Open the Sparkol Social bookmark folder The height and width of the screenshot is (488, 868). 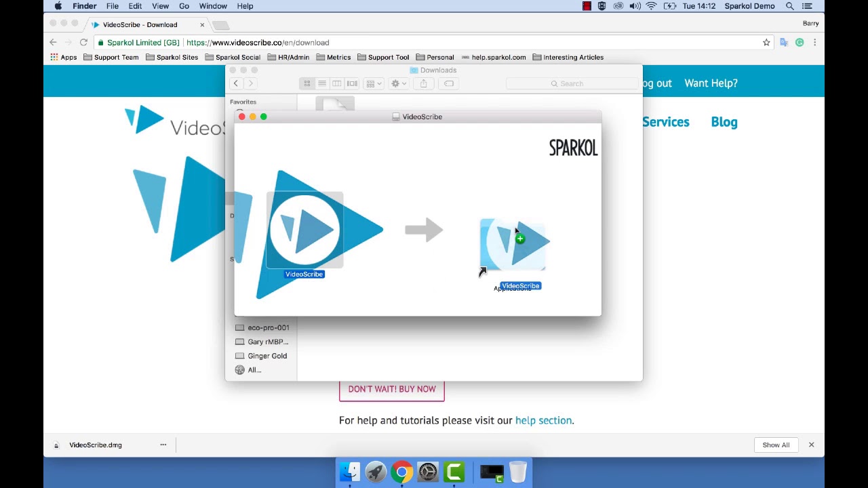point(233,57)
